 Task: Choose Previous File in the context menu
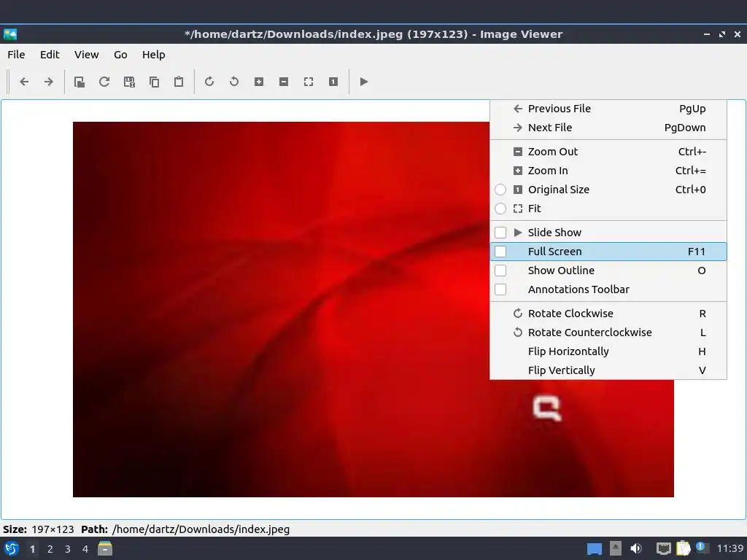[608, 109]
